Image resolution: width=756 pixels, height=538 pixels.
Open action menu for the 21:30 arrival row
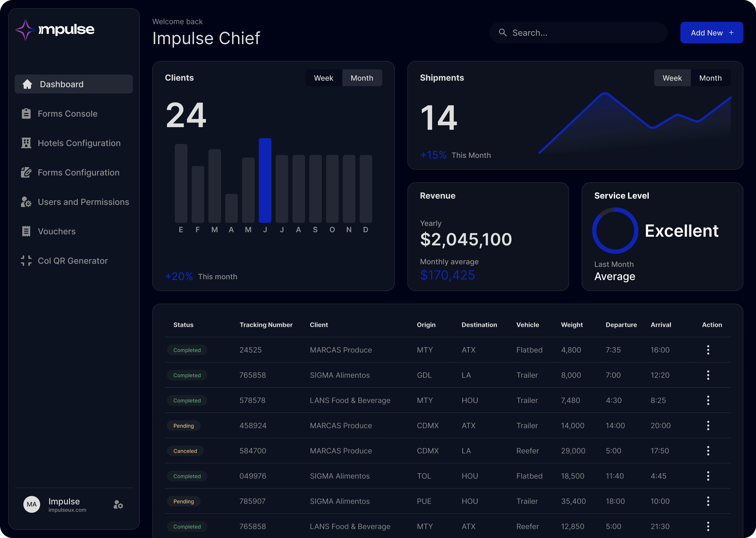tap(708, 526)
